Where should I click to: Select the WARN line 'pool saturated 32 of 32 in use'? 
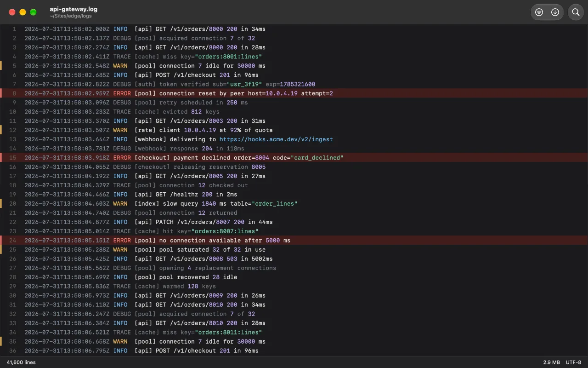294,250
